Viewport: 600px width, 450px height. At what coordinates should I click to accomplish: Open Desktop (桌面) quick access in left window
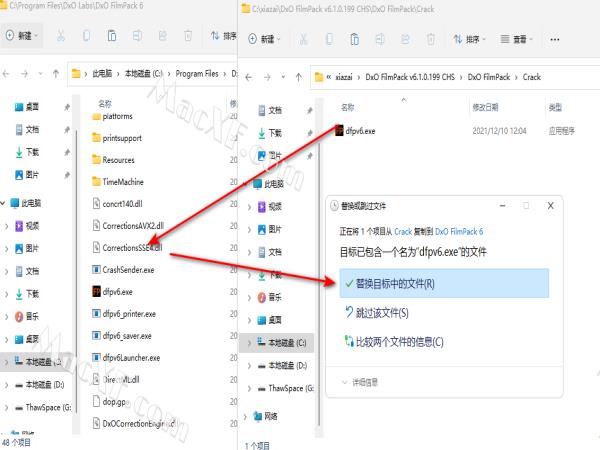click(27, 107)
